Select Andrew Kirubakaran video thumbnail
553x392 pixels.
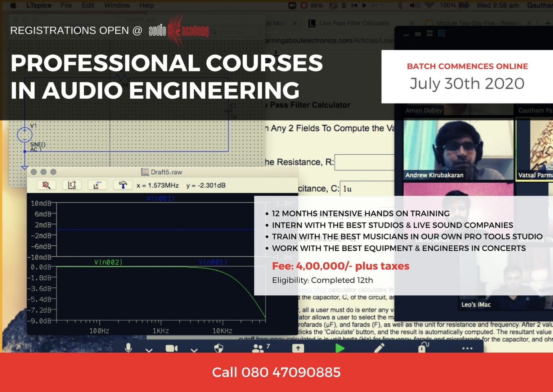458,149
